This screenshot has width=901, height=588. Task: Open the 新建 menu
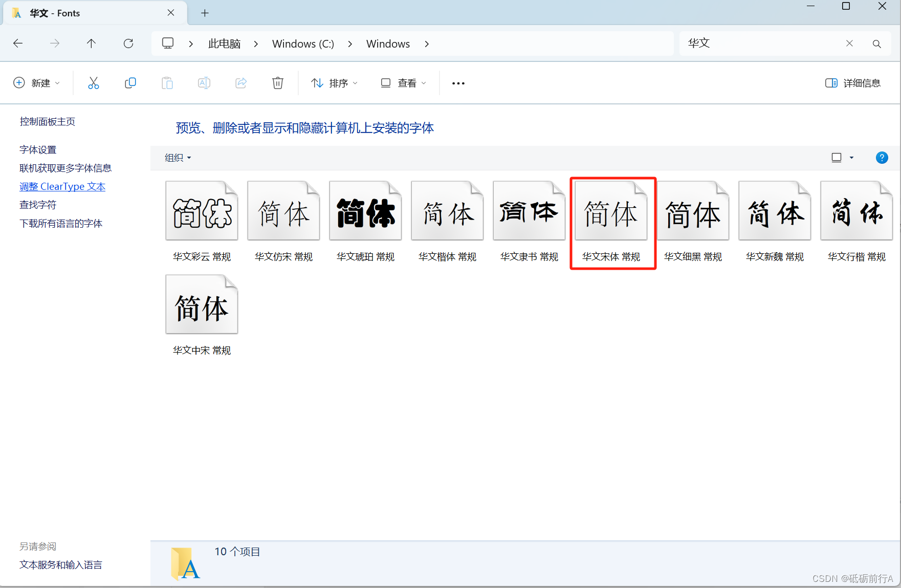click(37, 83)
